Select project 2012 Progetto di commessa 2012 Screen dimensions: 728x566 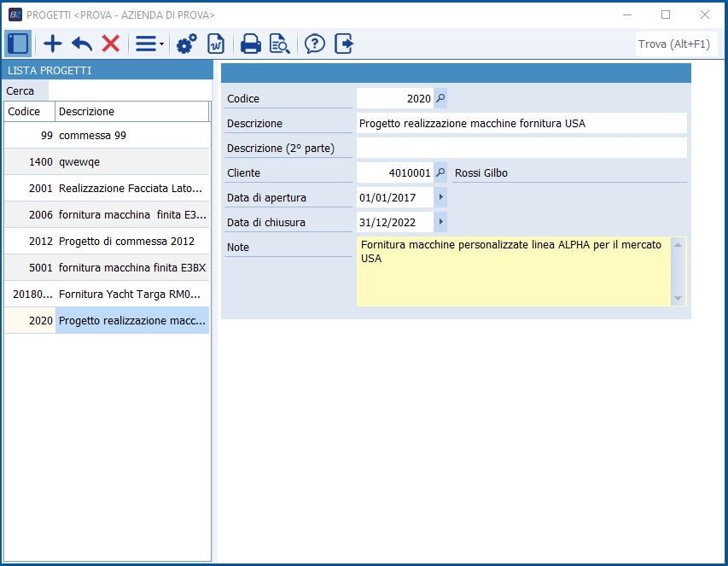[107, 241]
